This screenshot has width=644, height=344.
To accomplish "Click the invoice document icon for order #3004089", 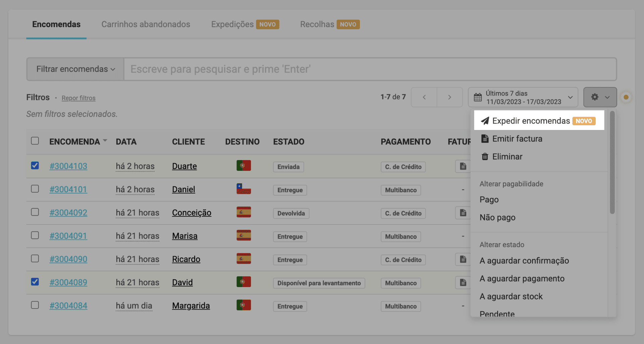I will 463,283.
